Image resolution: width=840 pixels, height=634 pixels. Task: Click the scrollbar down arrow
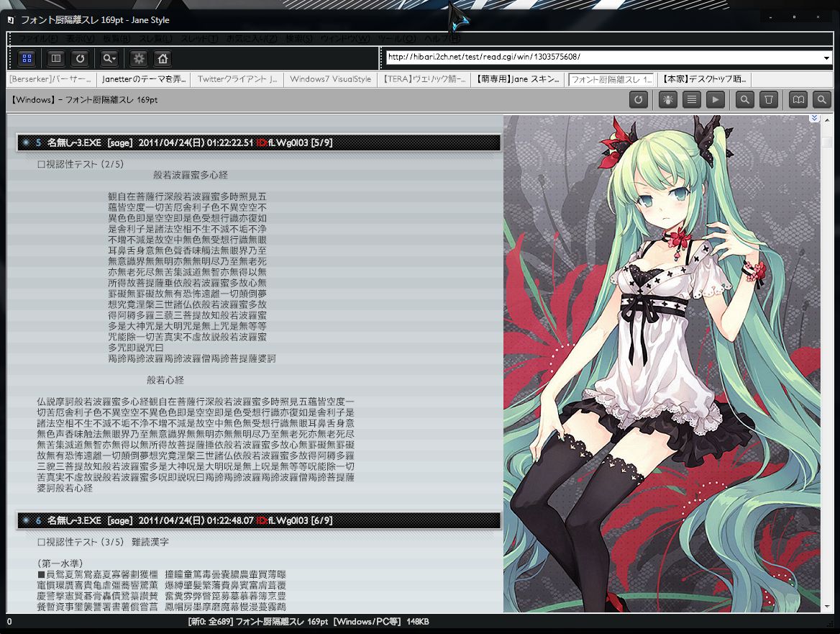click(827, 607)
